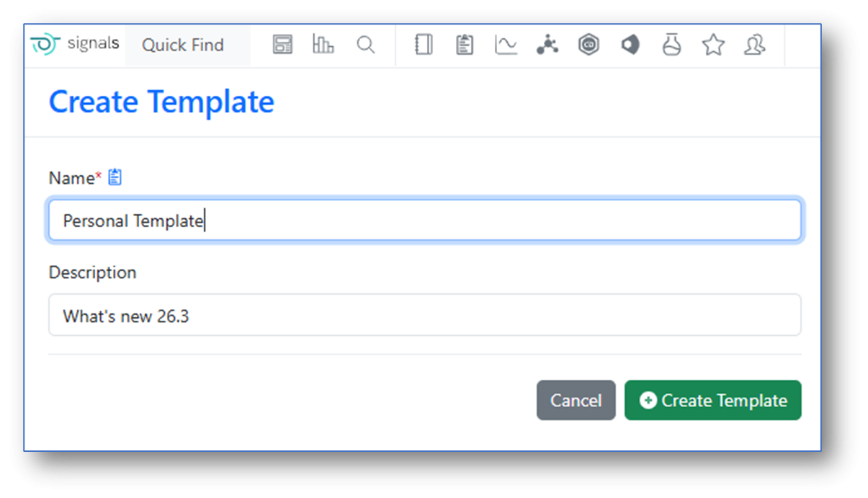868x498 pixels.
Task: Click the star favorites icon
Action: pyautogui.click(x=713, y=45)
